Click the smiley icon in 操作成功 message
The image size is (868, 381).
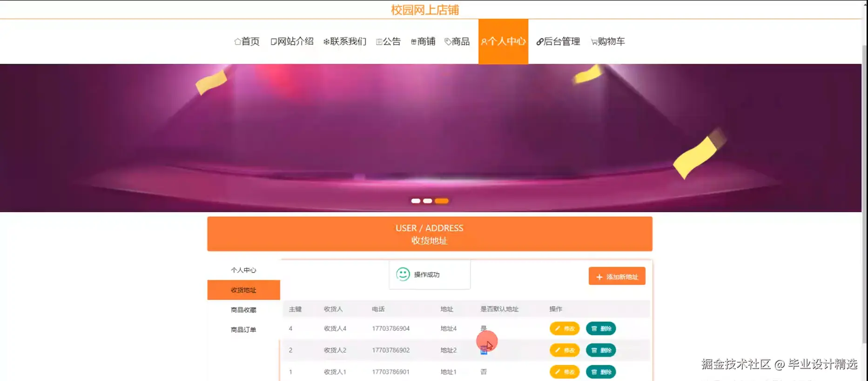(x=403, y=274)
